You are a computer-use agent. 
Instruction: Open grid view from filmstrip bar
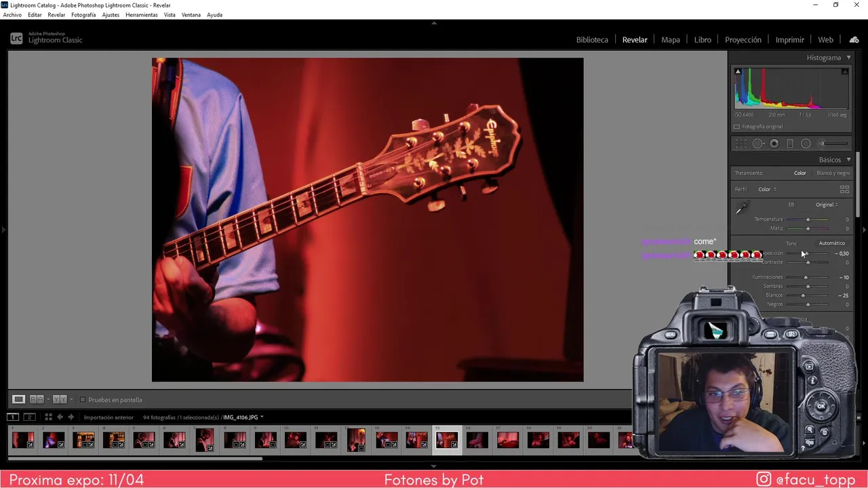[48, 417]
